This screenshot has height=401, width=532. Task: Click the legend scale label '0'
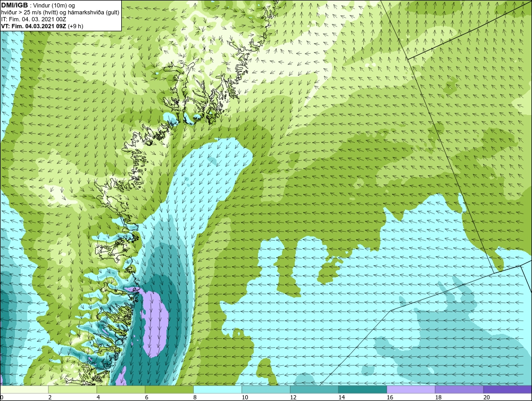(2, 397)
